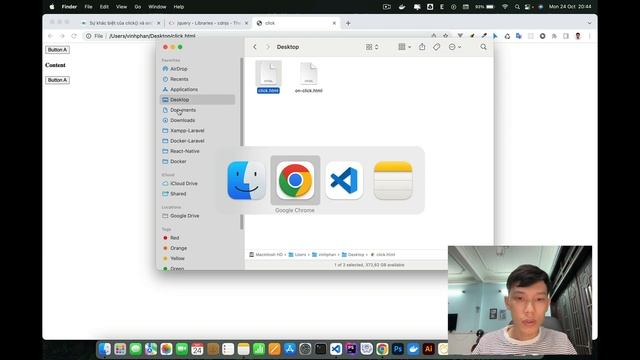Click the Finder toolbar share icon
This screenshot has width=640, height=360.
tap(422, 47)
